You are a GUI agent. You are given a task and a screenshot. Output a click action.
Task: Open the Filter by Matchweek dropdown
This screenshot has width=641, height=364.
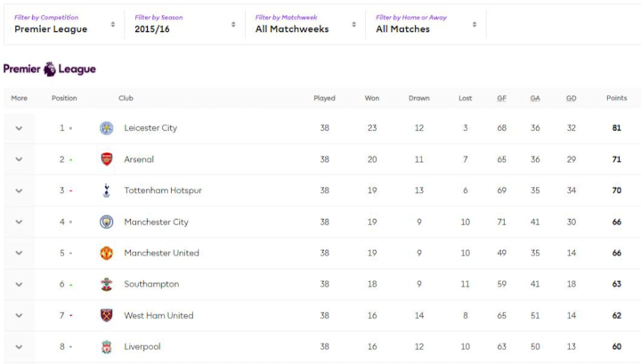pos(305,24)
